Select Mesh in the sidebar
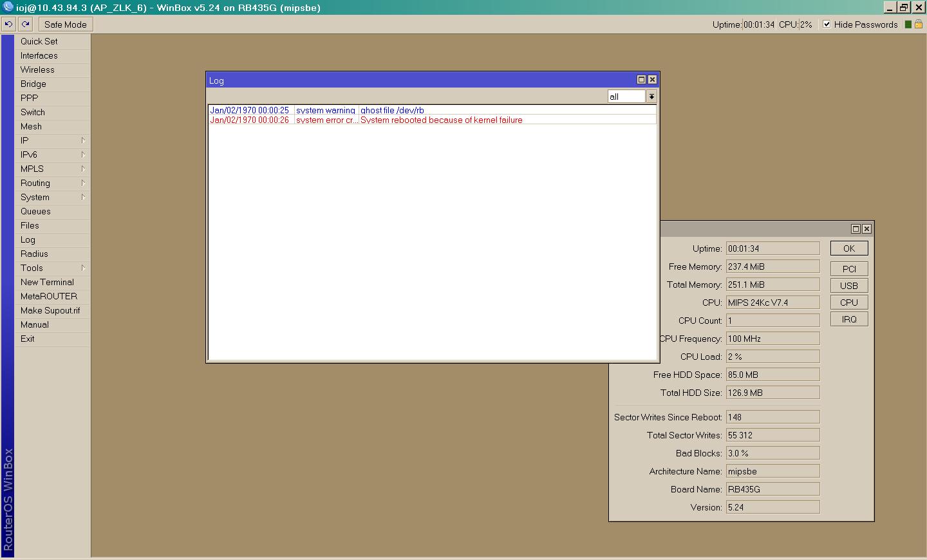 [52, 126]
